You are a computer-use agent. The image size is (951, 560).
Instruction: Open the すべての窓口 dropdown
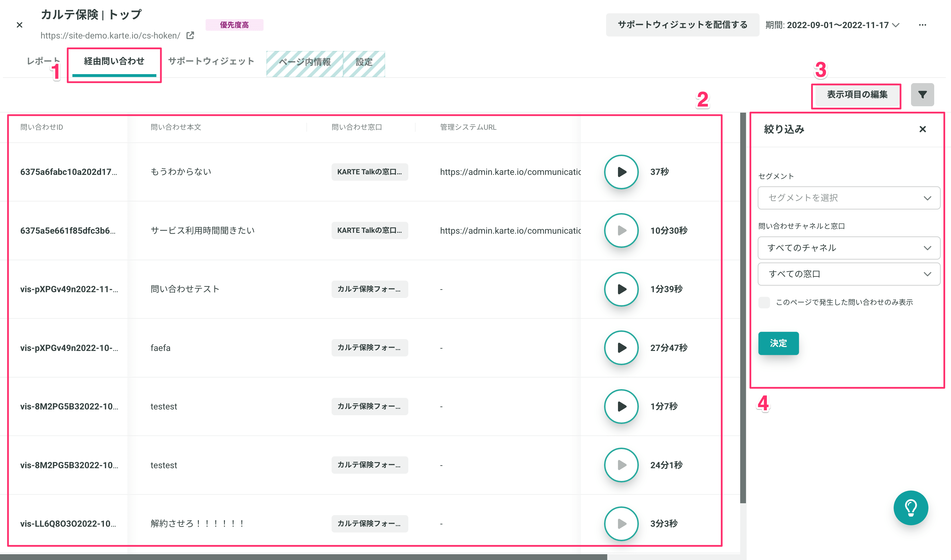(x=848, y=274)
